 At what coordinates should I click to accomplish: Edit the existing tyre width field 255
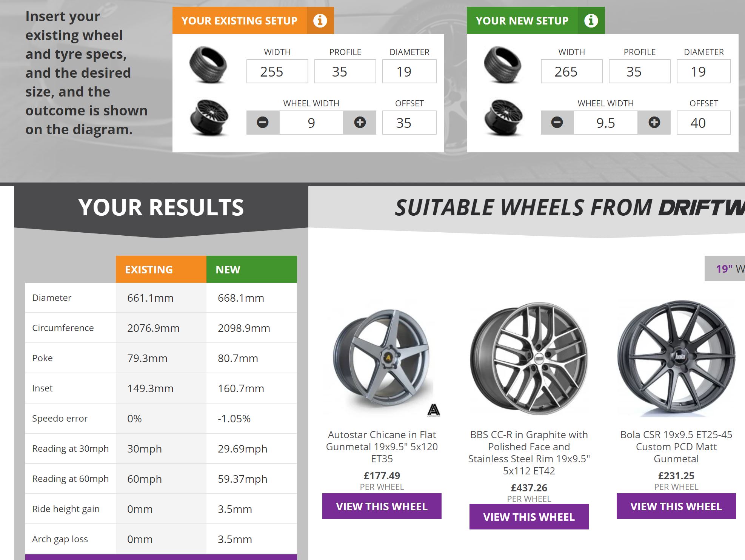[277, 72]
